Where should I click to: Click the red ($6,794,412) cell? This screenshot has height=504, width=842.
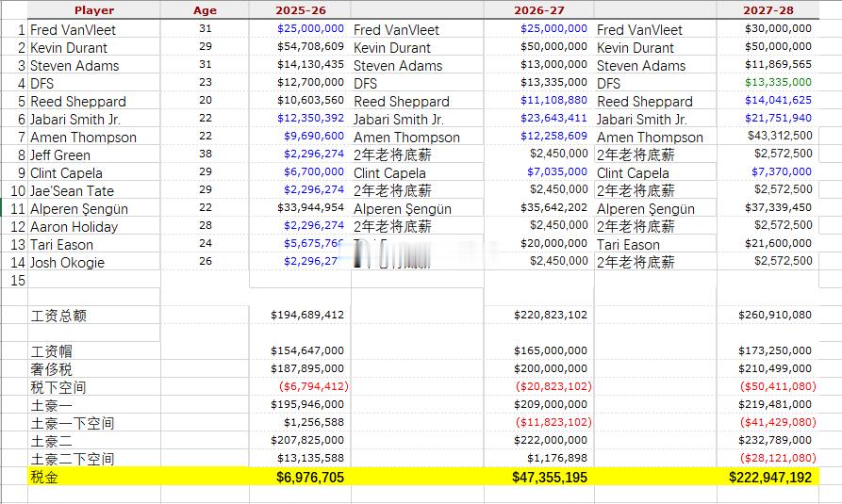(314, 386)
